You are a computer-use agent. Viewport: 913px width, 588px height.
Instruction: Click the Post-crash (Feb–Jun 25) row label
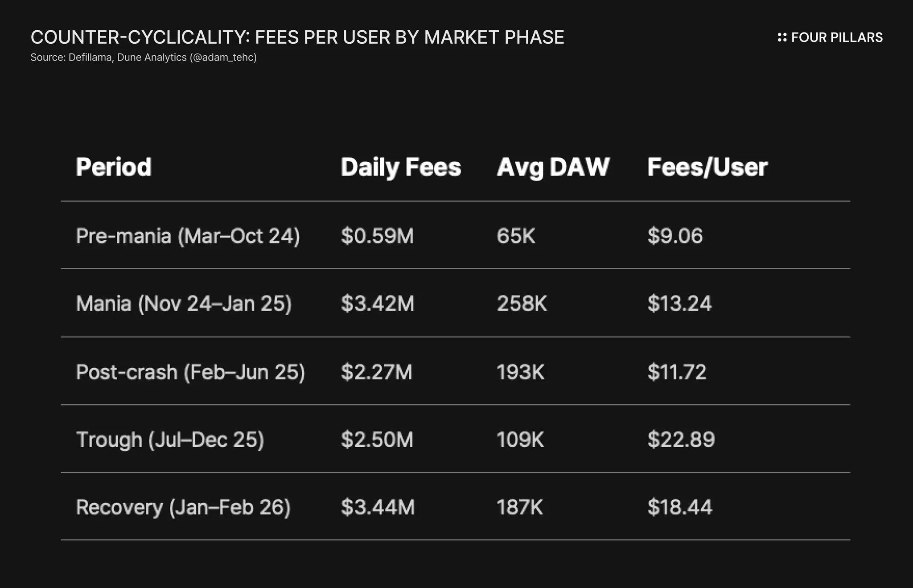click(190, 372)
